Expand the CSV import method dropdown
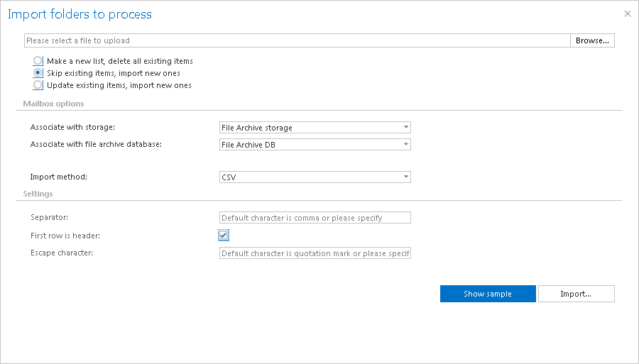 tap(315, 177)
